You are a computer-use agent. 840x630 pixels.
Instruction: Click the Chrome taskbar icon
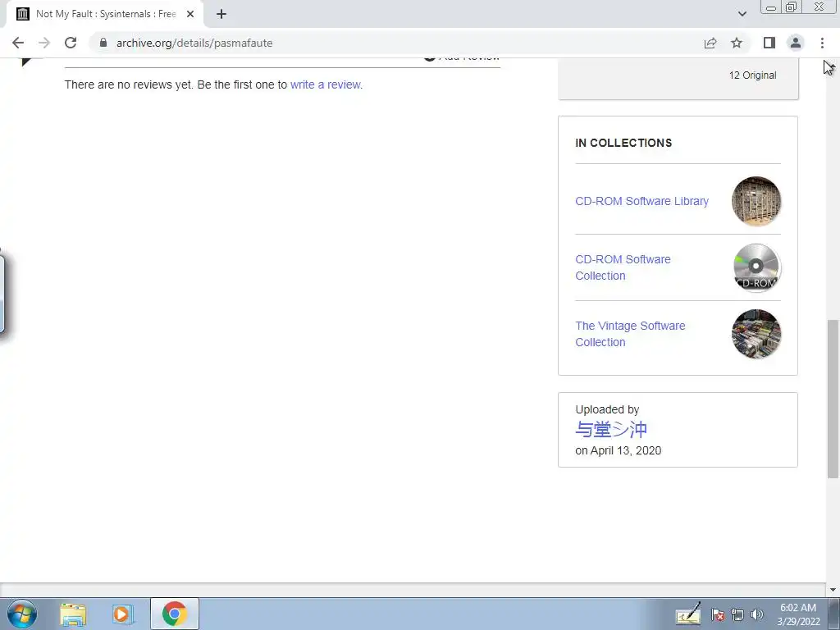point(175,614)
